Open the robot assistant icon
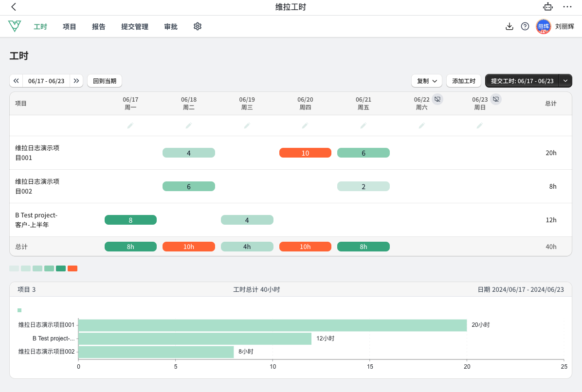Viewport: 582px width, 392px height. point(548,7)
